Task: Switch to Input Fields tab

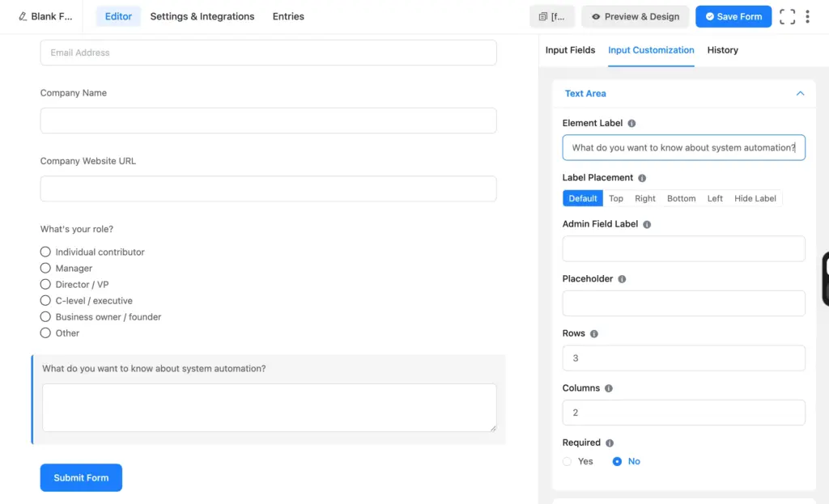Action: point(570,50)
